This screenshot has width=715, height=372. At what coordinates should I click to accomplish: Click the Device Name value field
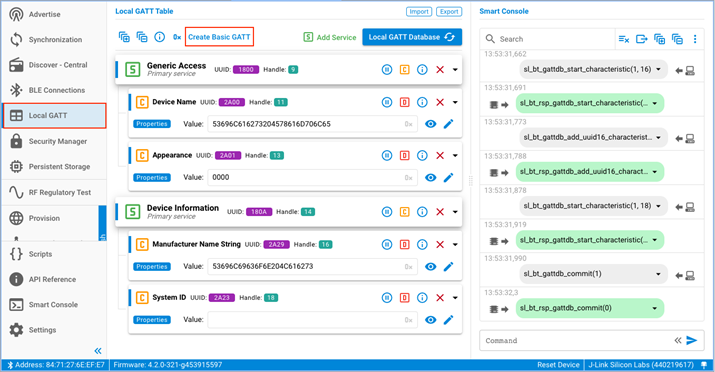coord(312,124)
